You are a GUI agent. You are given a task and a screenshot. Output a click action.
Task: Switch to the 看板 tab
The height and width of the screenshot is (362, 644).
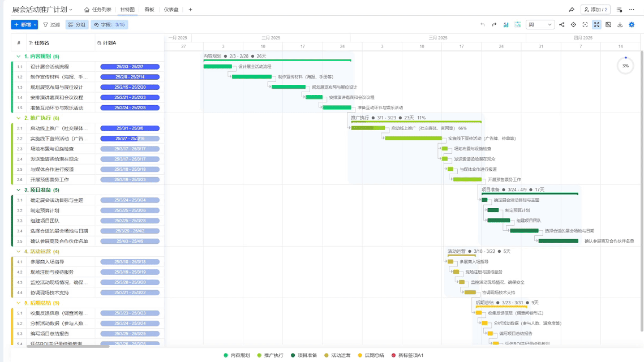(x=149, y=10)
